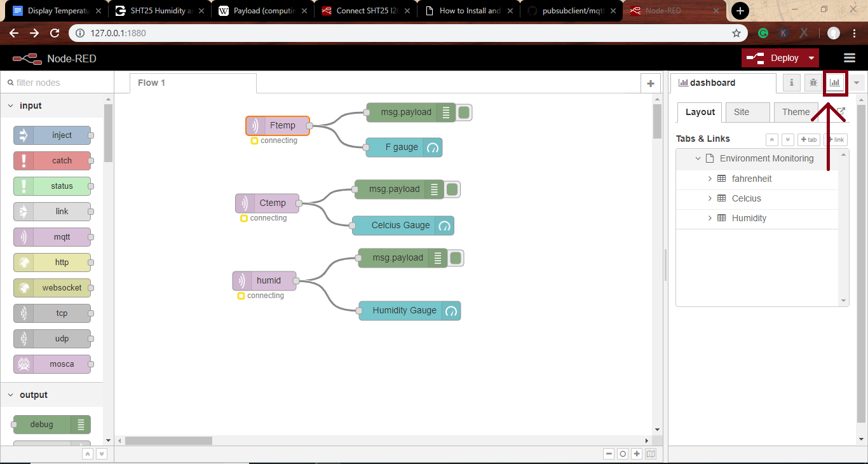The height and width of the screenshot is (464, 868).
Task: Disable the Ctemp msg.payload debug node output
Action: (x=452, y=189)
